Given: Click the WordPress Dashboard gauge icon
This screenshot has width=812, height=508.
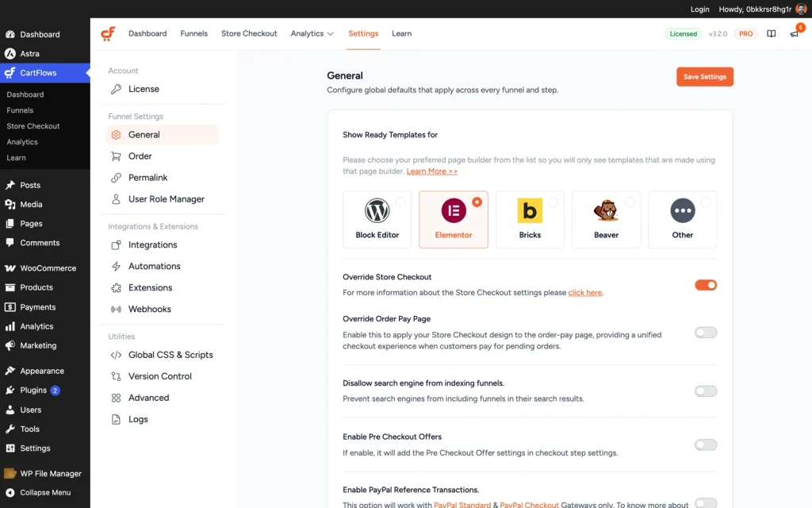Looking at the screenshot, I should (10, 34).
